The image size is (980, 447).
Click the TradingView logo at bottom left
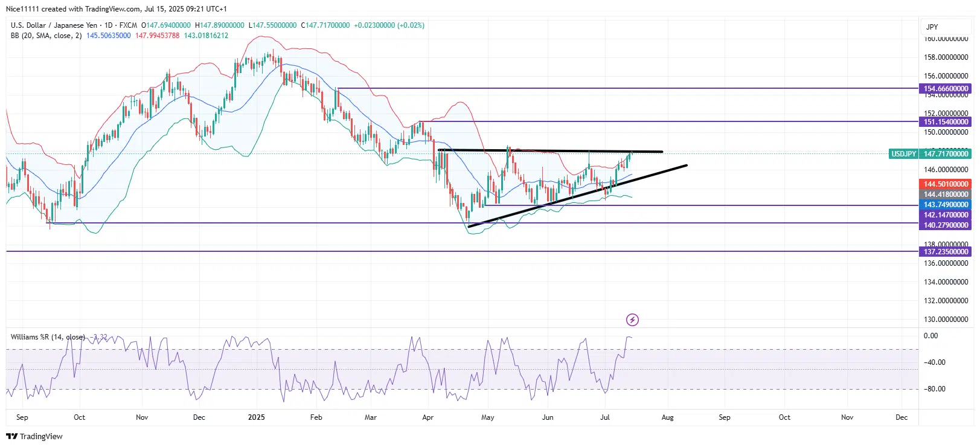[34, 436]
